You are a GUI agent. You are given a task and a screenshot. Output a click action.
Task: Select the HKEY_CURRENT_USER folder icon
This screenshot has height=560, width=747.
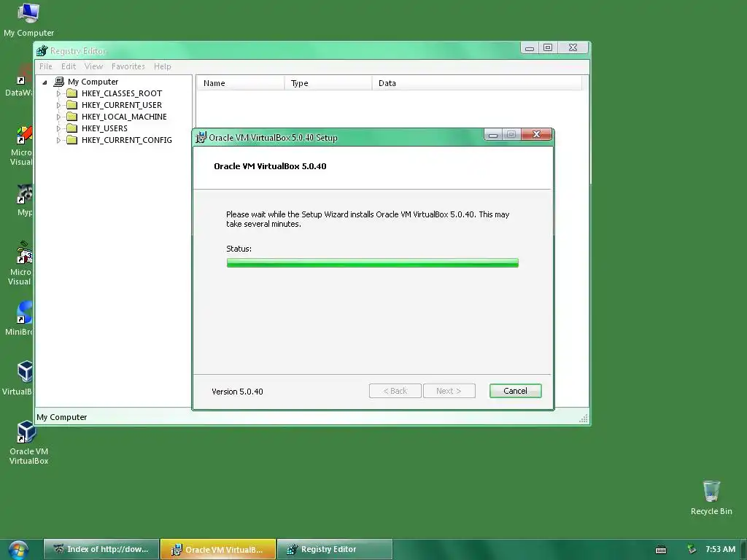click(72, 105)
